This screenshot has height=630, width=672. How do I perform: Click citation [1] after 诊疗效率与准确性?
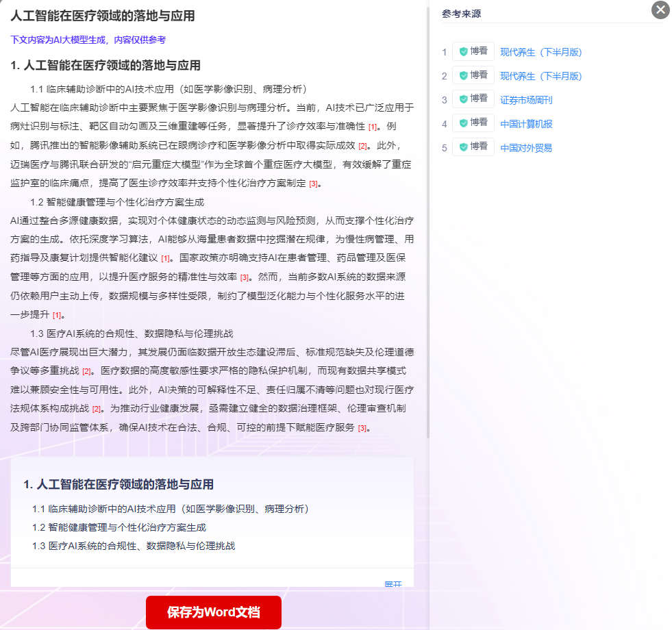click(373, 127)
